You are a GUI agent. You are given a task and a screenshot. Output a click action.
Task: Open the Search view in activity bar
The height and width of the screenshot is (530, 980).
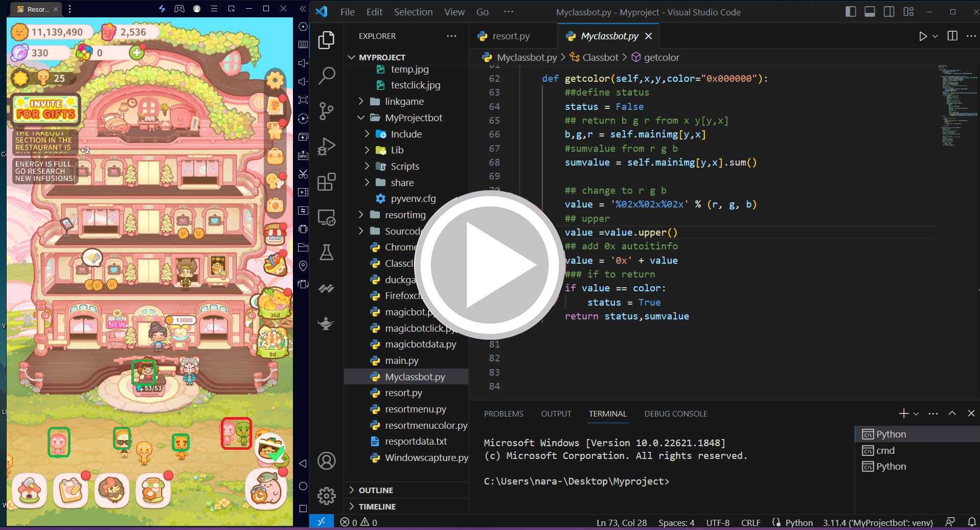326,75
